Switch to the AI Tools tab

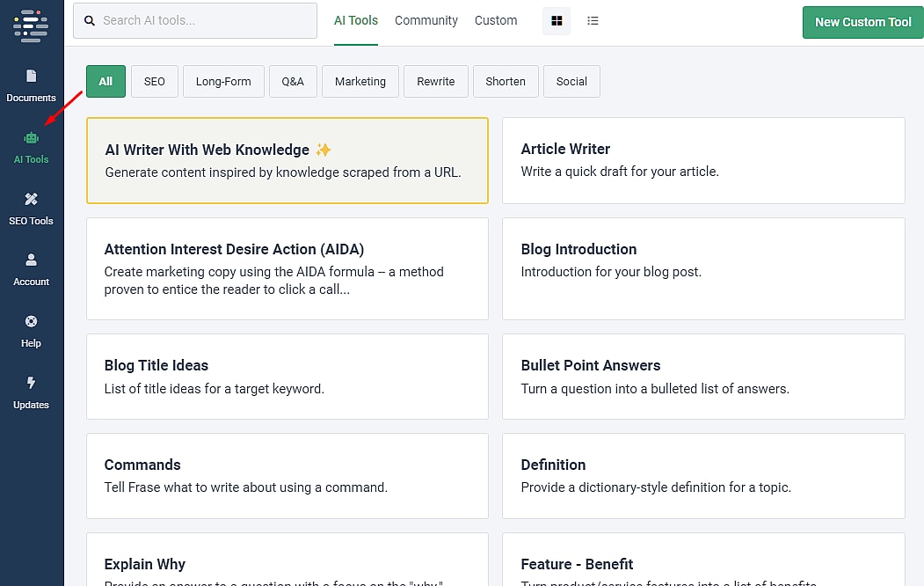(356, 20)
